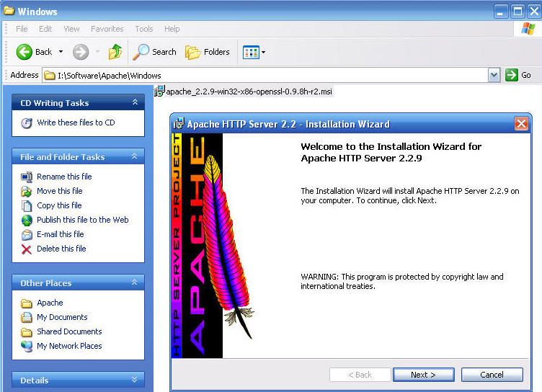Image resolution: width=542 pixels, height=392 pixels.
Task: Select the apache_2.2.9-win32-x86-openssl file name
Action: [249, 92]
